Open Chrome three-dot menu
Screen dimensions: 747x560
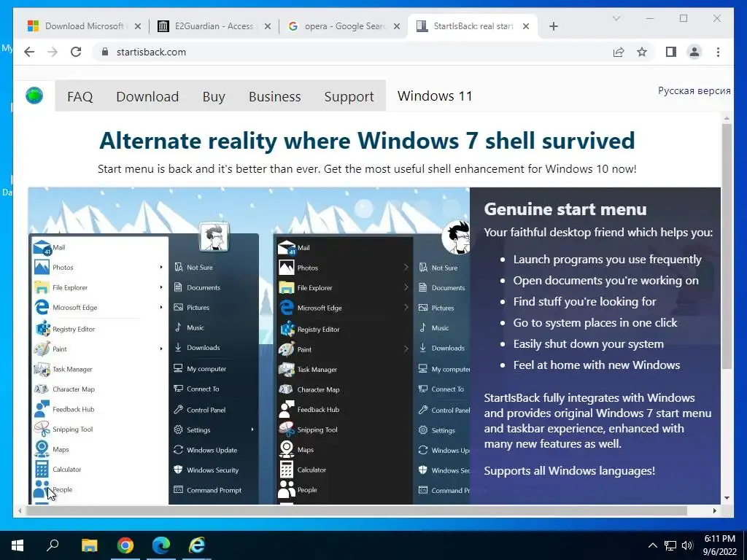coord(718,52)
